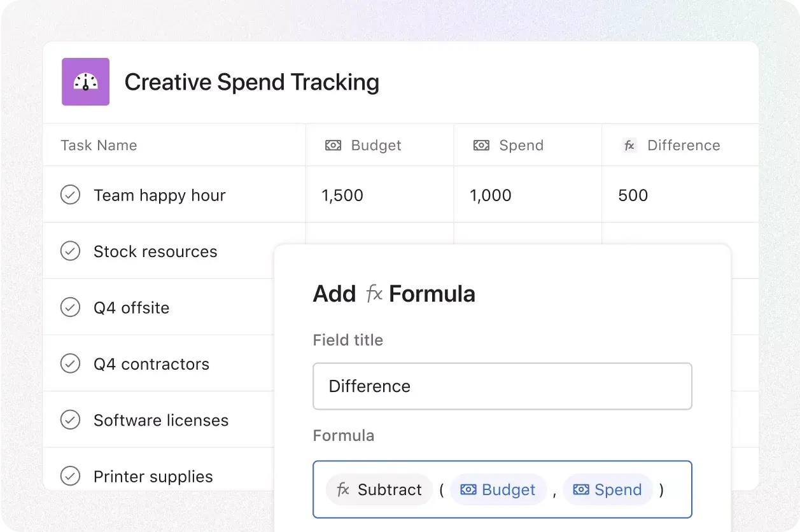Click the fx icon in Difference column header

(629, 145)
